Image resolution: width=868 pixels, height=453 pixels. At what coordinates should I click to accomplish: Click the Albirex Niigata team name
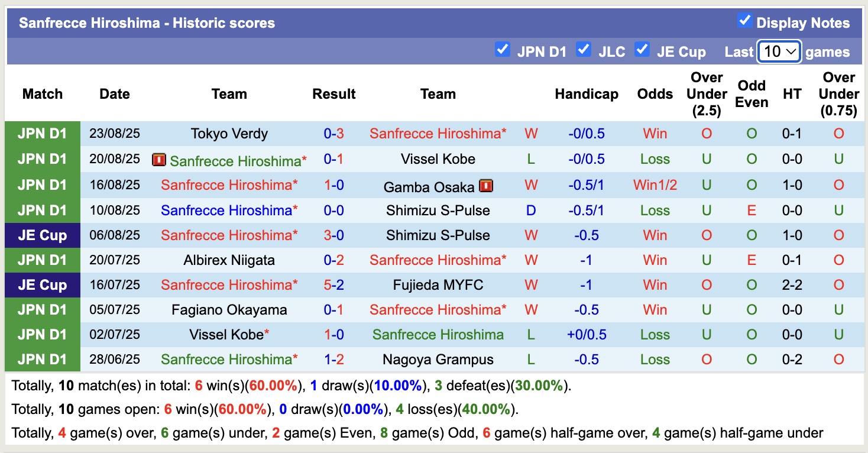pos(229,260)
